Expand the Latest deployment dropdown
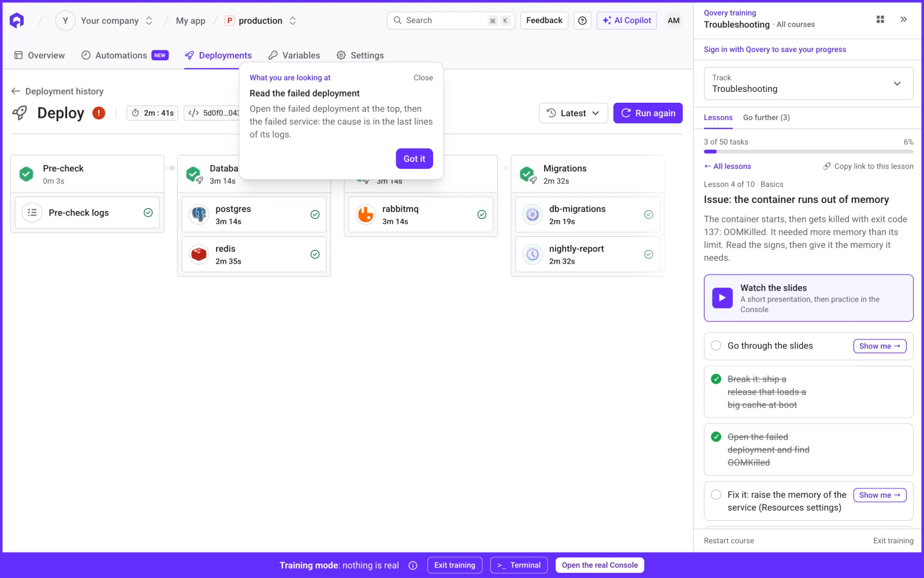924x578 pixels. (573, 113)
